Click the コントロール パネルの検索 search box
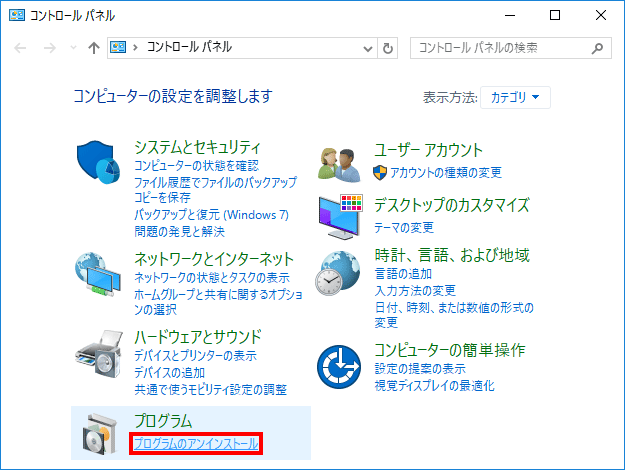 pos(500,48)
